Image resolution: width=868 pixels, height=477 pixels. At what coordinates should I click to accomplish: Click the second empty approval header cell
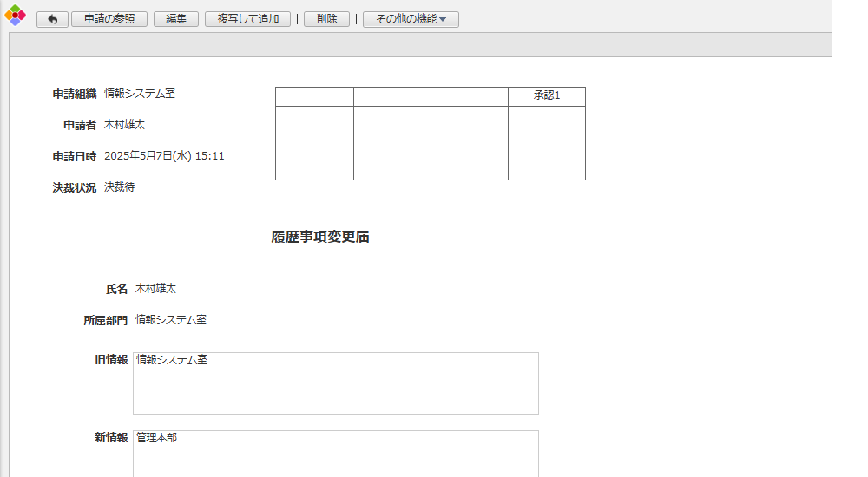[392, 96]
